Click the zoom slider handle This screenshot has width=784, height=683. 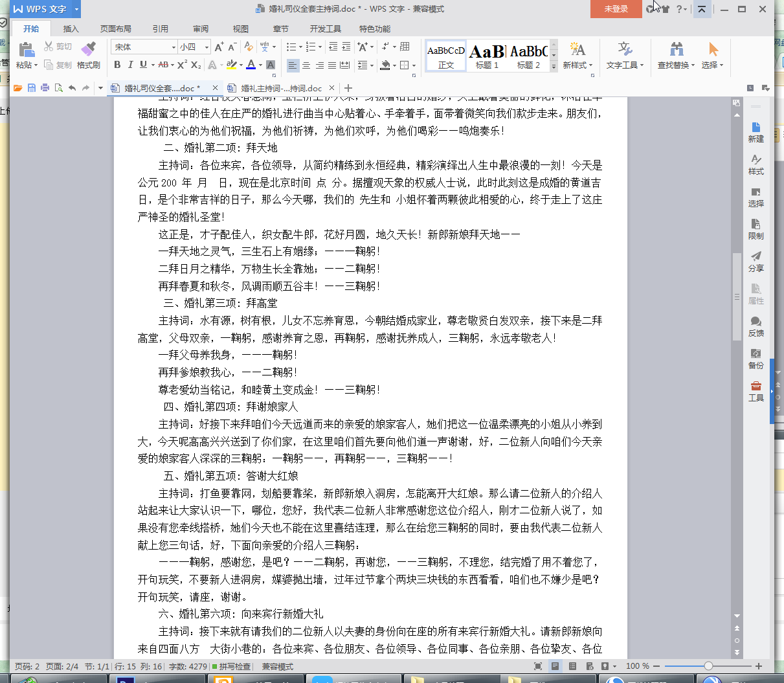708,666
